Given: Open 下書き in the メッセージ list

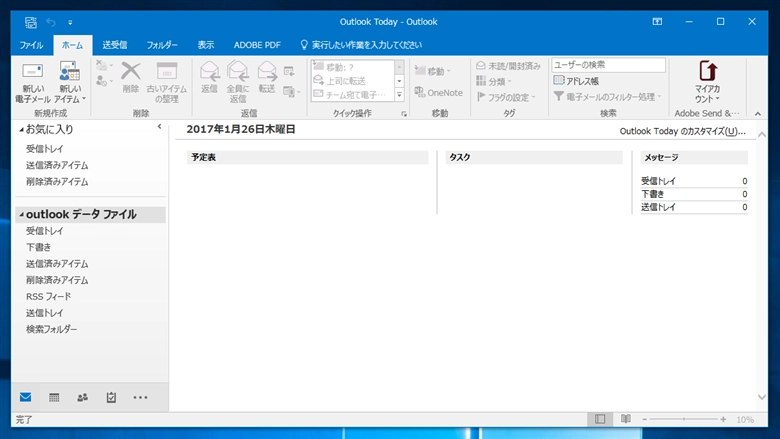Looking at the screenshot, I should [x=653, y=194].
